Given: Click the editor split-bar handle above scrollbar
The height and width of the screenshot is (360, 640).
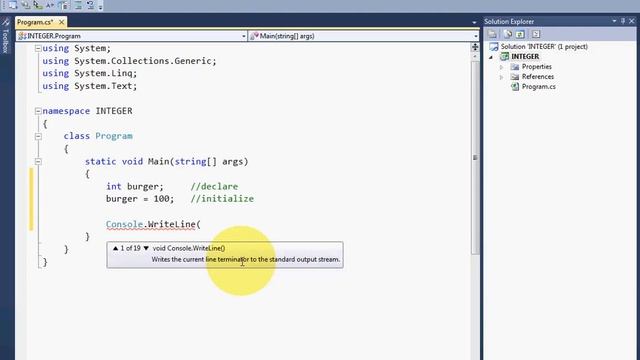Looking at the screenshot, I should [x=475, y=47].
